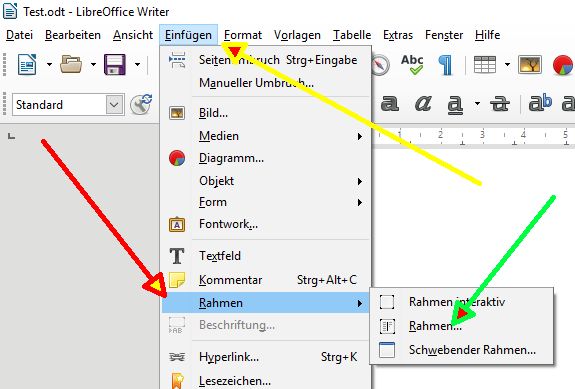Screen dimensions: 575x389
Task: Click the New document icon
Action: (x=27, y=65)
